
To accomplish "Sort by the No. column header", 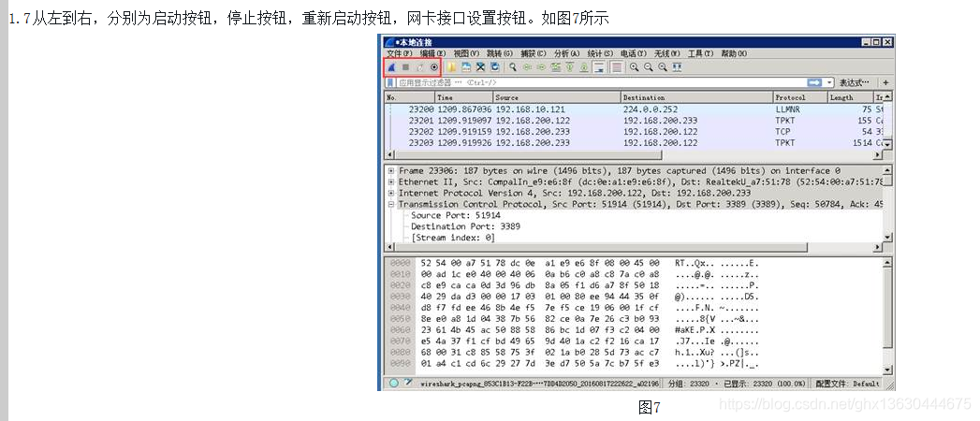I will point(409,97).
